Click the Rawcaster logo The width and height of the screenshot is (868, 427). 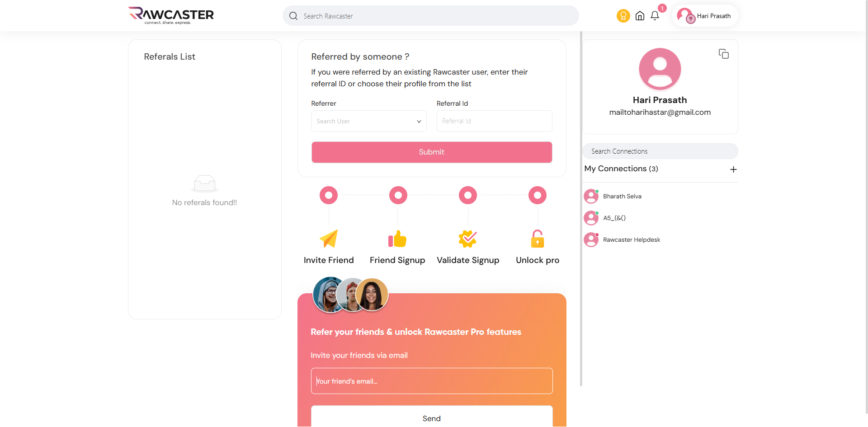point(171,15)
